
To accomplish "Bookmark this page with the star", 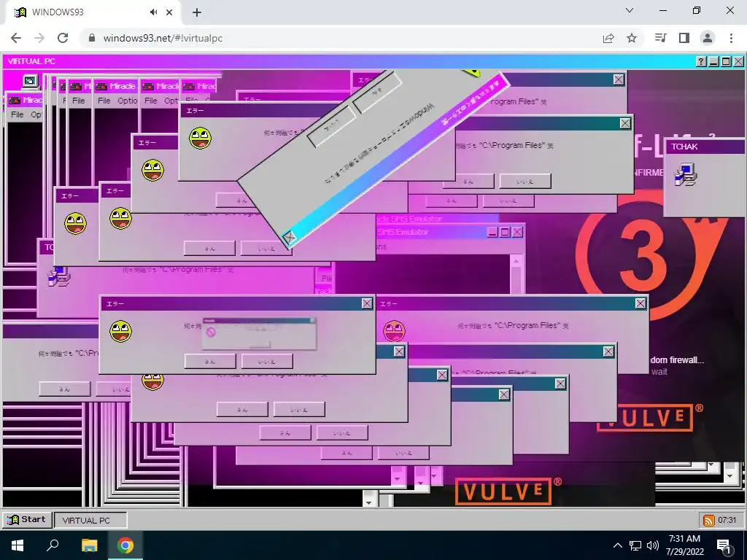I will pyautogui.click(x=632, y=38).
